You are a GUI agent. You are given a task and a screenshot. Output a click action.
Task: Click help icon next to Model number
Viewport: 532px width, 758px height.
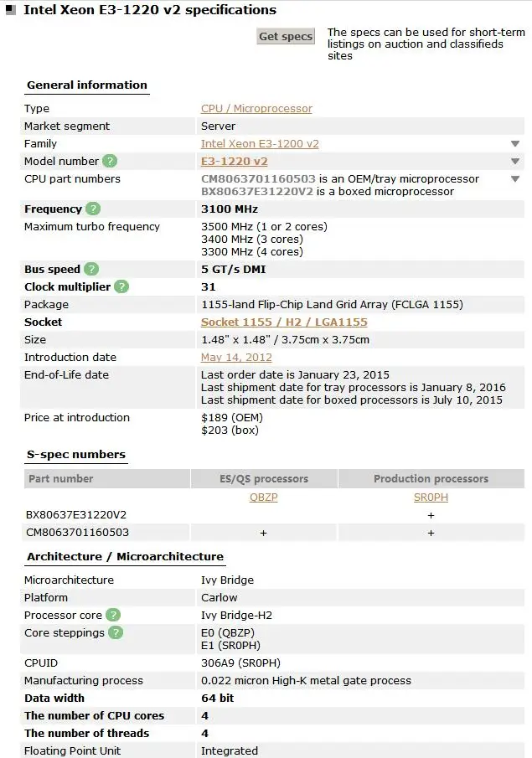(110, 161)
